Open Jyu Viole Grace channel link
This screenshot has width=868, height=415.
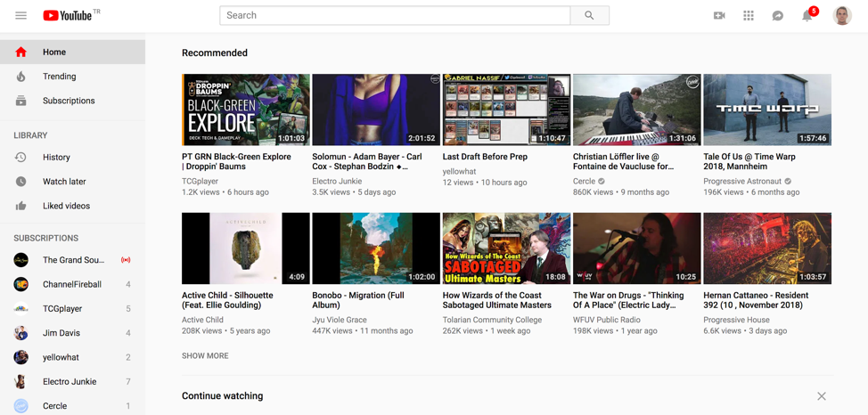click(340, 320)
